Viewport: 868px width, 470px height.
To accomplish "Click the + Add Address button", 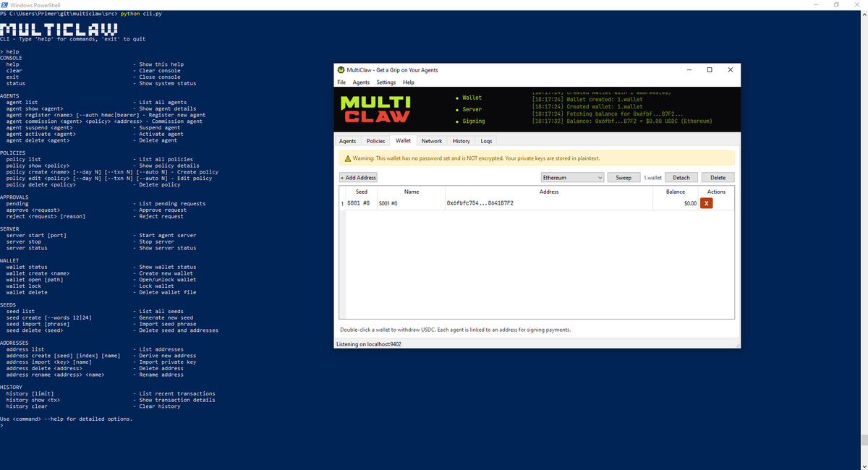I will pyautogui.click(x=358, y=177).
